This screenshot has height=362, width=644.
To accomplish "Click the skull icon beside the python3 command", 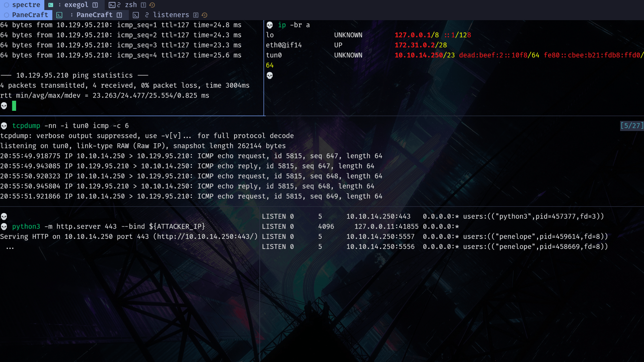I will point(4,226).
